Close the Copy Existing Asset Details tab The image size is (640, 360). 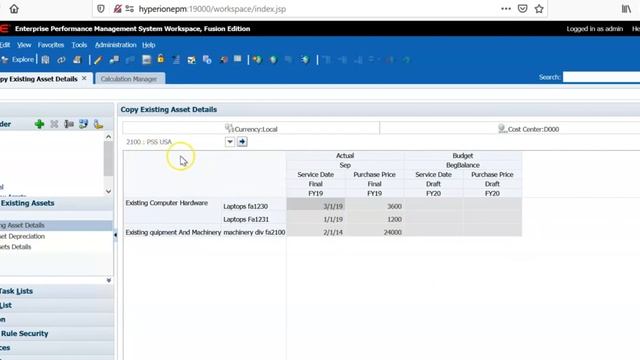[84, 78]
